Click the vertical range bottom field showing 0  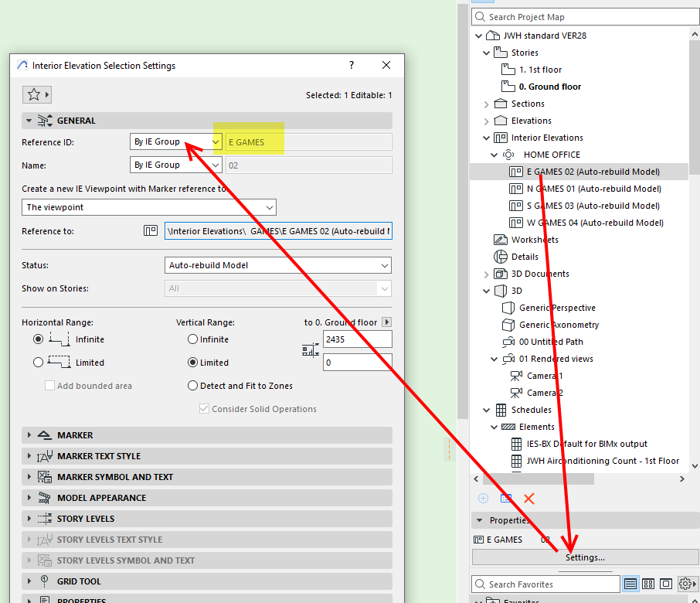pyautogui.click(x=357, y=363)
